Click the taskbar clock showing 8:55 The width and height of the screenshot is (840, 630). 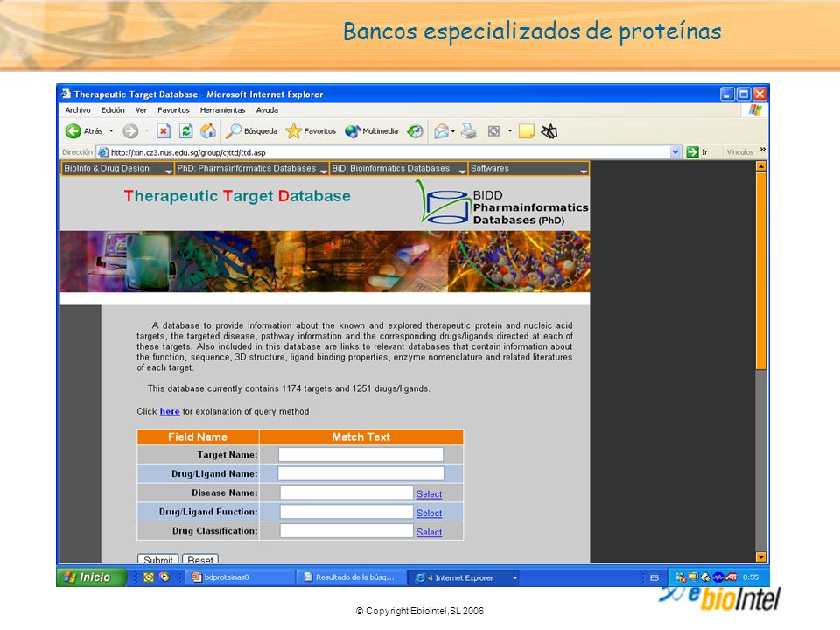(751, 577)
